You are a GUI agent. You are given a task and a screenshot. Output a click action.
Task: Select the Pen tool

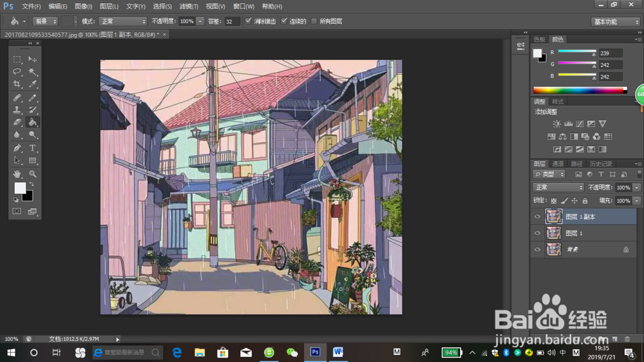(x=17, y=148)
